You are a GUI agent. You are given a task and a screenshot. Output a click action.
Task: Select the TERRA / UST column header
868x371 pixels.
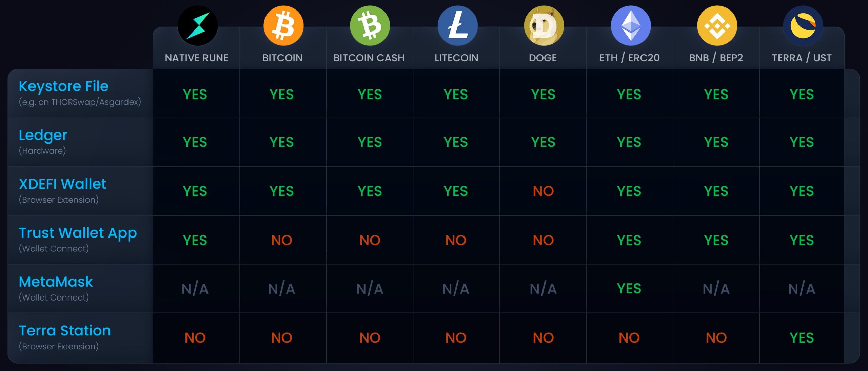coord(802,58)
